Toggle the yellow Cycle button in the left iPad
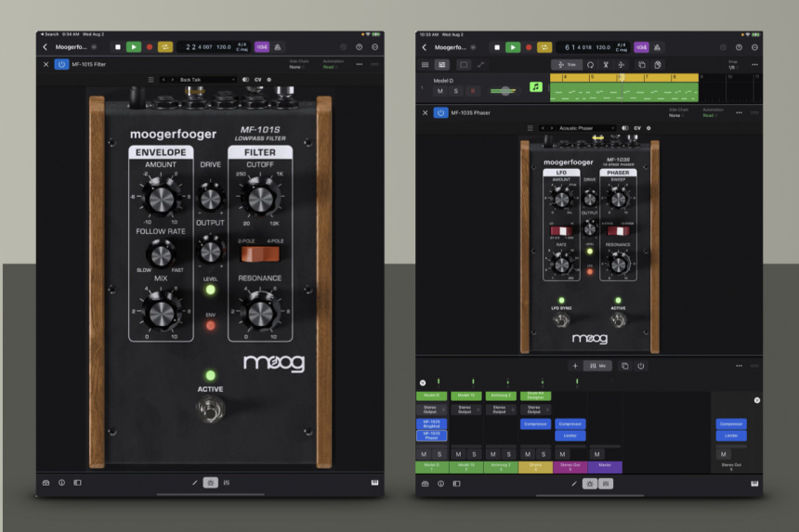The image size is (799, 532). (165, 46)
